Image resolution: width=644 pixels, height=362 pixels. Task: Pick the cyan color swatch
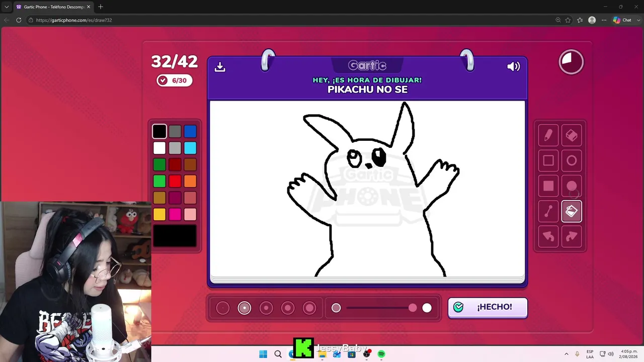[x=190, y=148]
